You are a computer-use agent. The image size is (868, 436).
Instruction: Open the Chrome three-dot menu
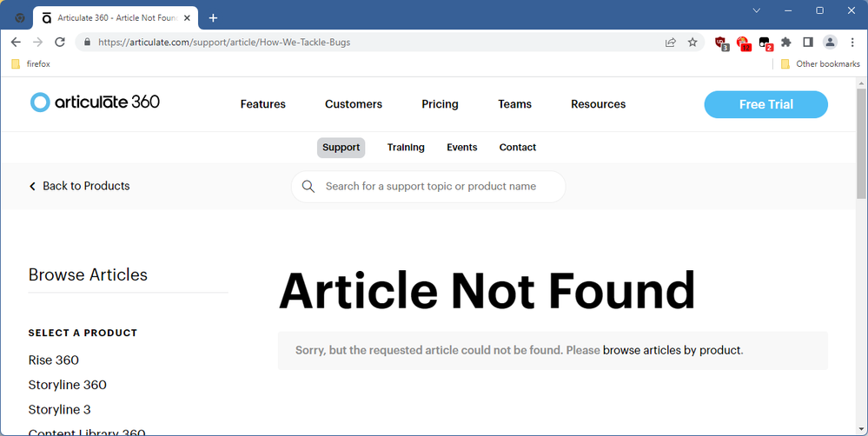[x=851, y=42]
